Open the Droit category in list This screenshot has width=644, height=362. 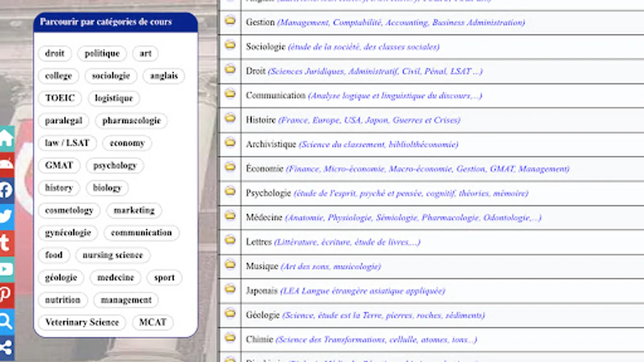(256, 71)
